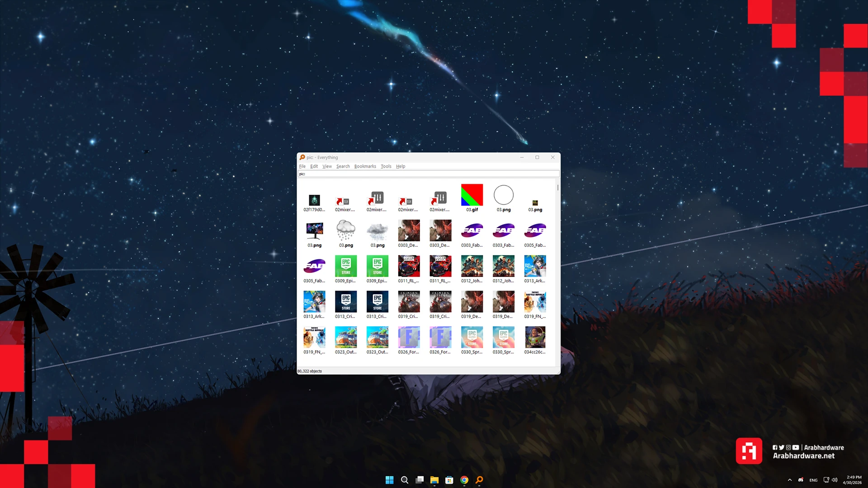Select the monitor 03.png thumbnail
868x488 pixels.
pyautogui.click(x=314, y=231)
